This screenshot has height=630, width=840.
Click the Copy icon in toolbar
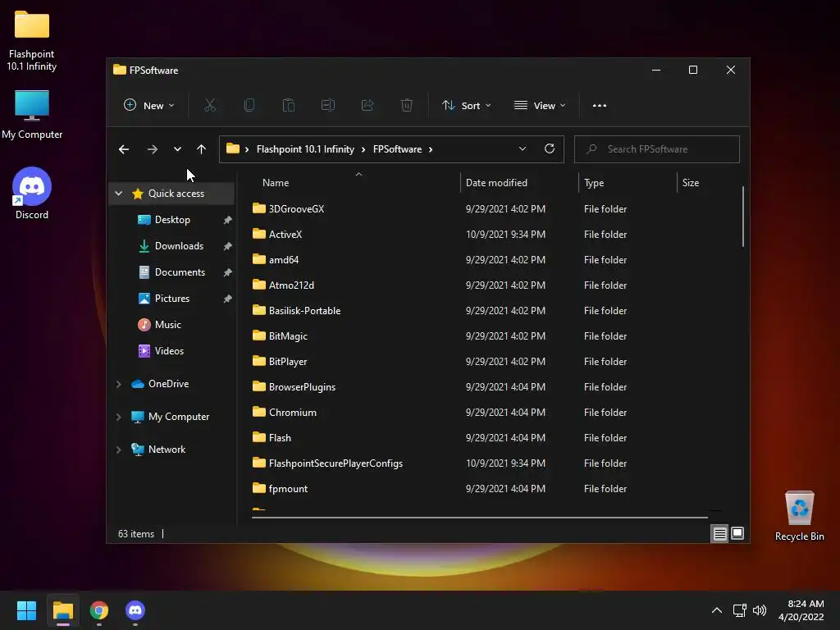point(249,106)
